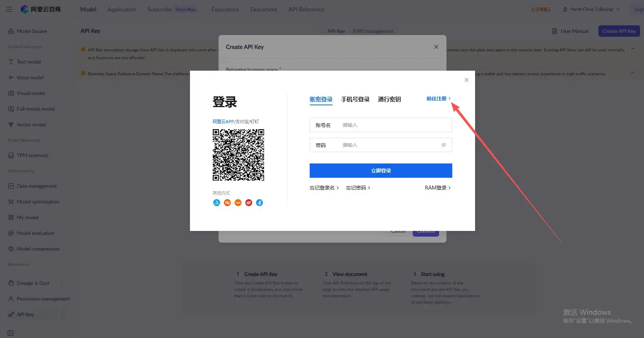Click the Model optimization sliders icon
644x338 pixels.
click(11, 202)
